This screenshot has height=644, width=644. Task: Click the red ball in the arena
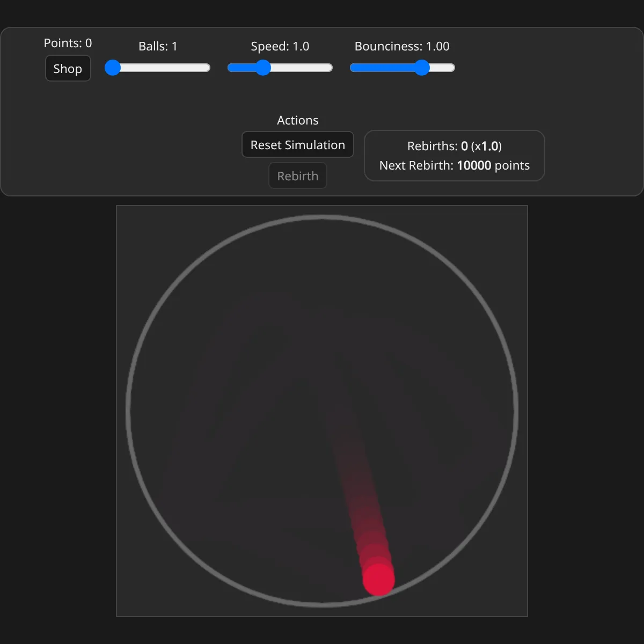379,580
